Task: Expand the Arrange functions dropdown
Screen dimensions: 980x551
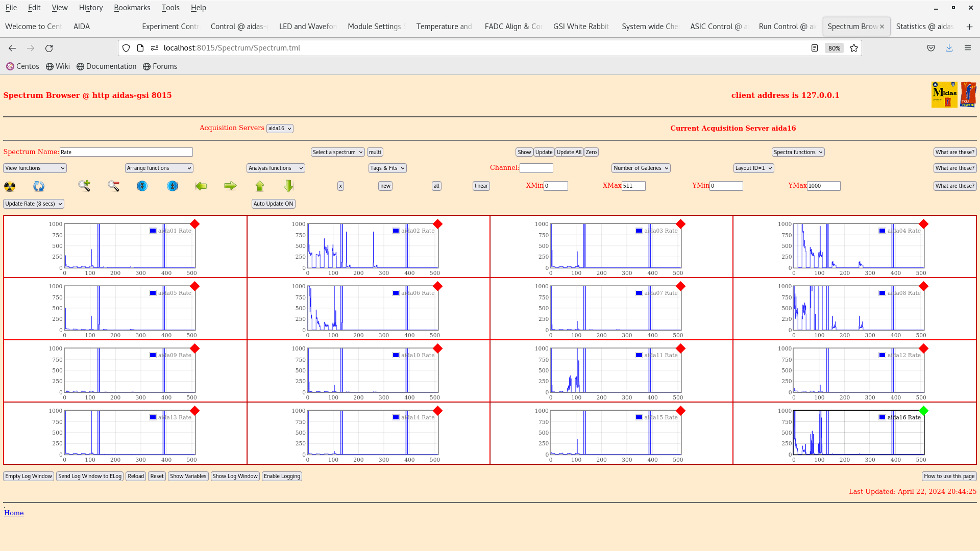Action: (159, 168)
